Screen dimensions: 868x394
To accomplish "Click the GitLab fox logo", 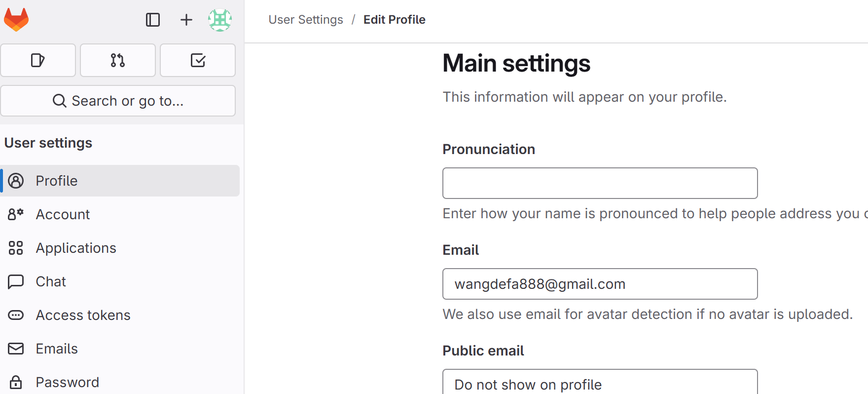I will [16, 20].
